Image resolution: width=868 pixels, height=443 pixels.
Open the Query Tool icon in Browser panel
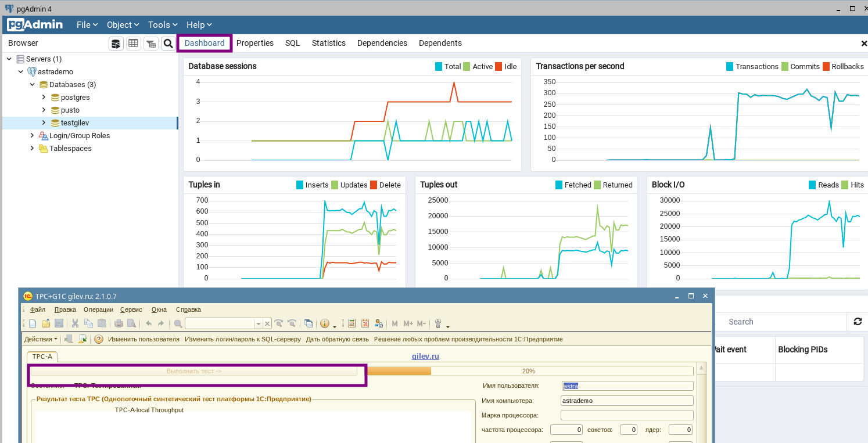pos(116,44)
